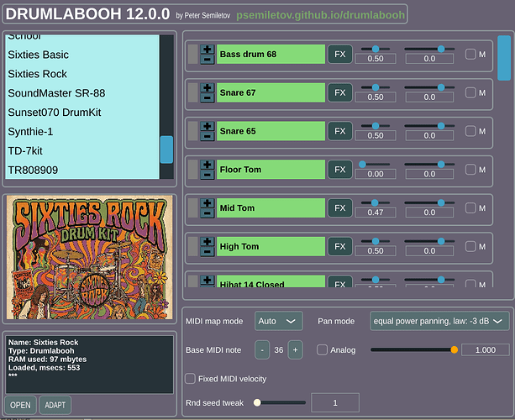The image size is (515, 420).
Task: Open FX for Snare 65
Action: [x=339, y=131]
